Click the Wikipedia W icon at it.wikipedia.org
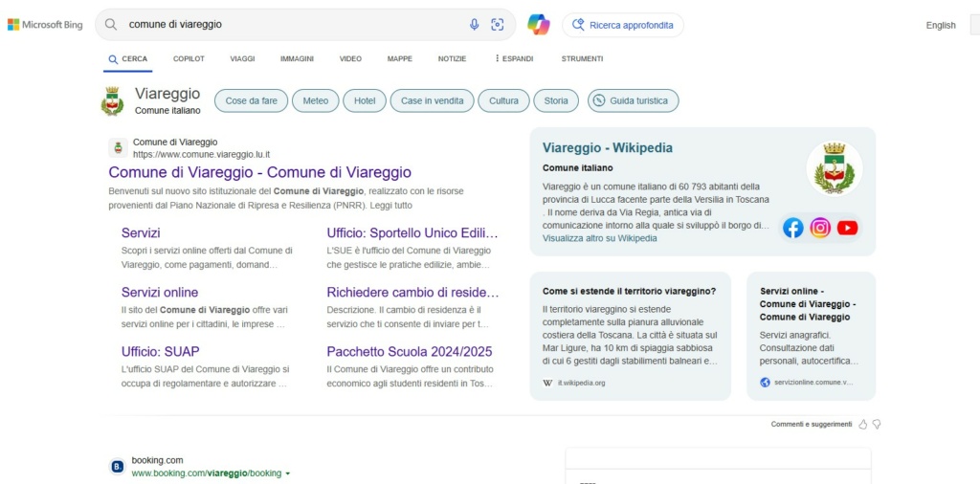Viewport: 980px width, 484px height. click(x=547, y=383)
